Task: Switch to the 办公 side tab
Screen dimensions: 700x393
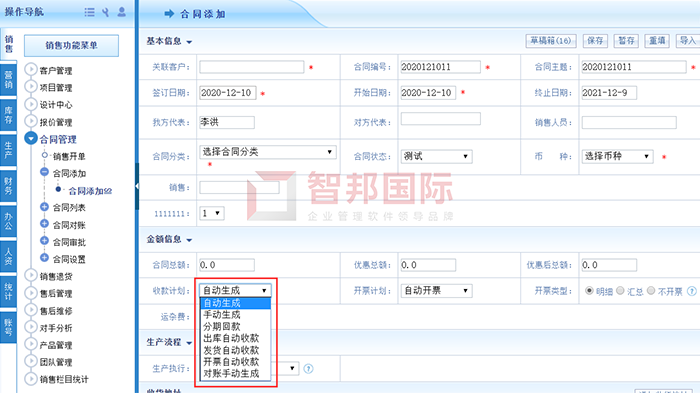Action: 8,221
